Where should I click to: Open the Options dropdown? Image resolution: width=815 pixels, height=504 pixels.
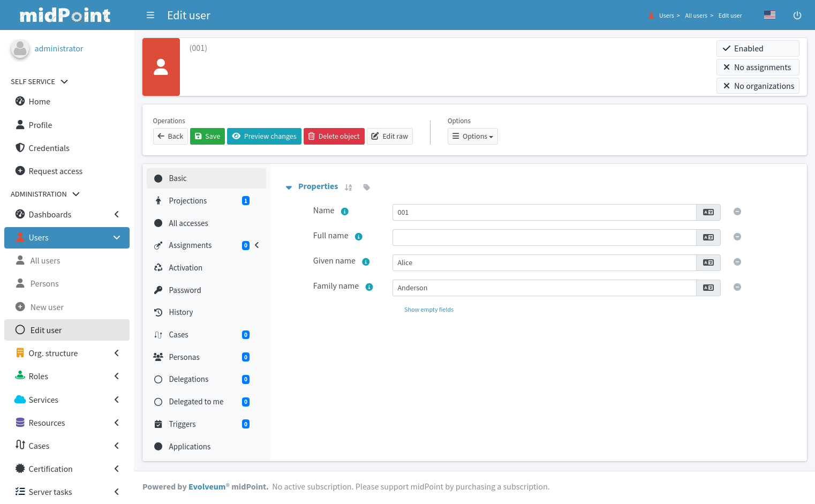tap(472, 137)
